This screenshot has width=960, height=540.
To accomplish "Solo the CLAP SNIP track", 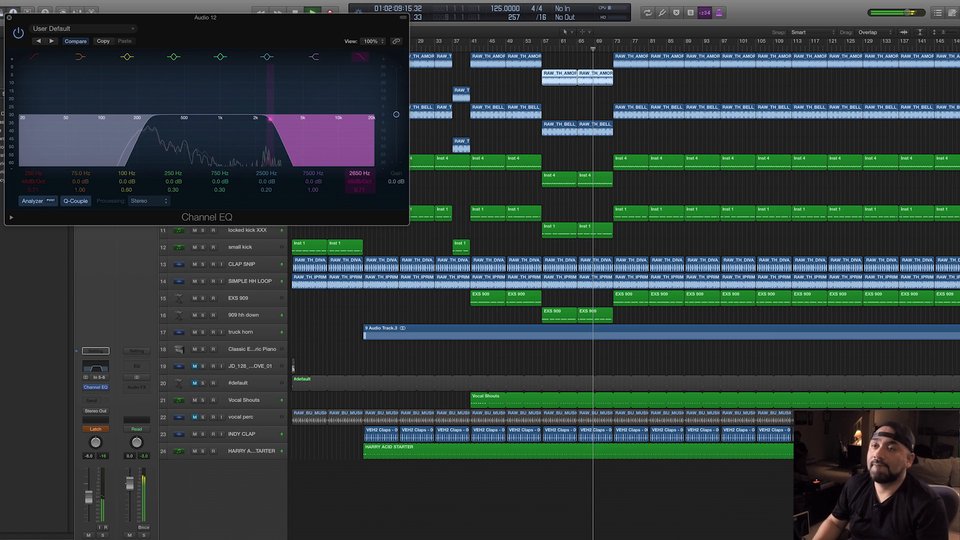I will click(x=203, y=264).
